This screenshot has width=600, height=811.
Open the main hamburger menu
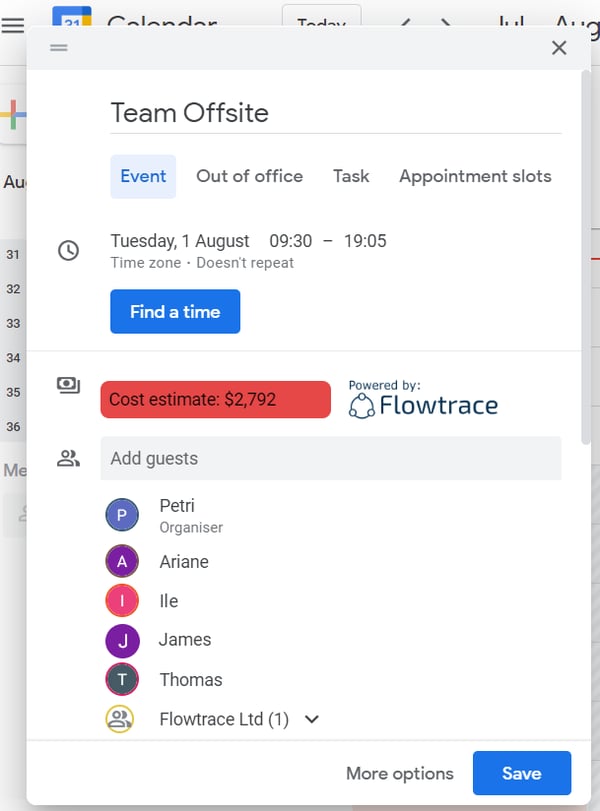click(13, 25)
